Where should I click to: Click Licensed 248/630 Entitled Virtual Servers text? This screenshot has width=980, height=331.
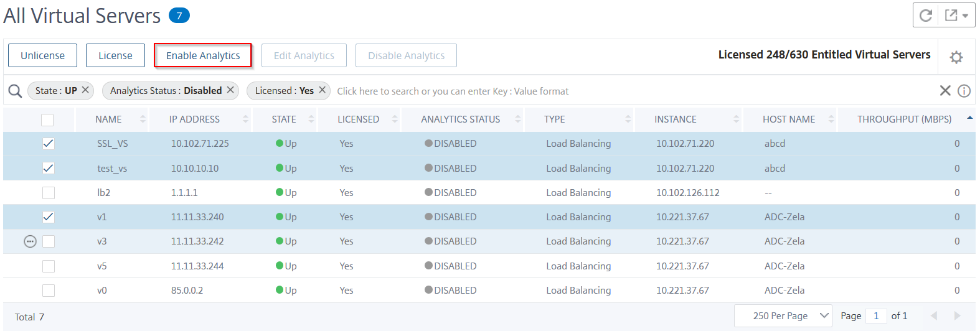(x=824, y=55)
